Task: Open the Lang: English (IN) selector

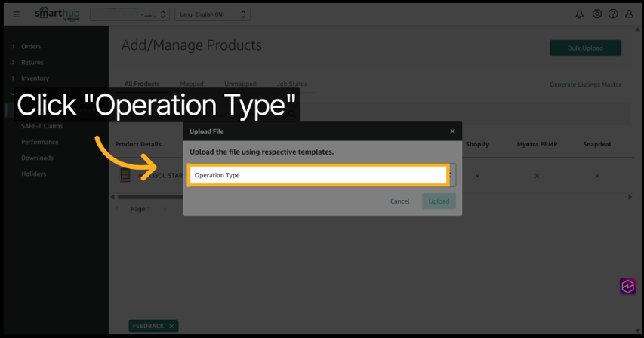Action: (212, 14)
